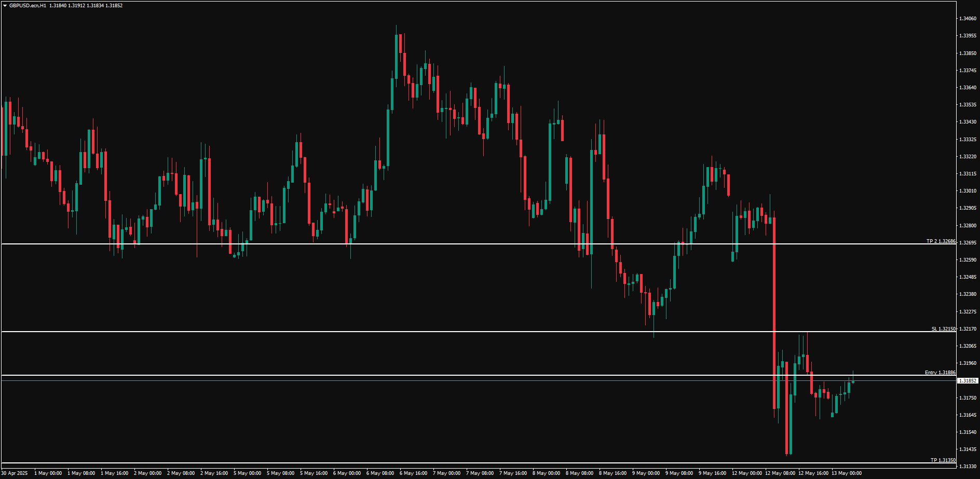The width and height of the screenshot is (980, 479).
Task: Select the SL 1.32150 stop loss label
Action: point(943,329)
